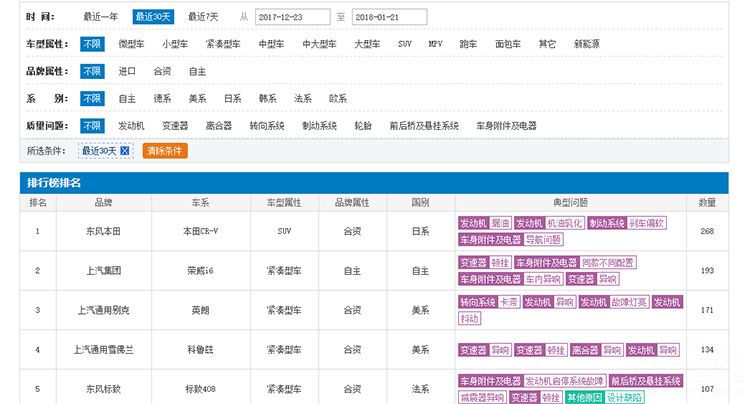Select 车身附件及电器 quality issue filter

coord(506,125)
